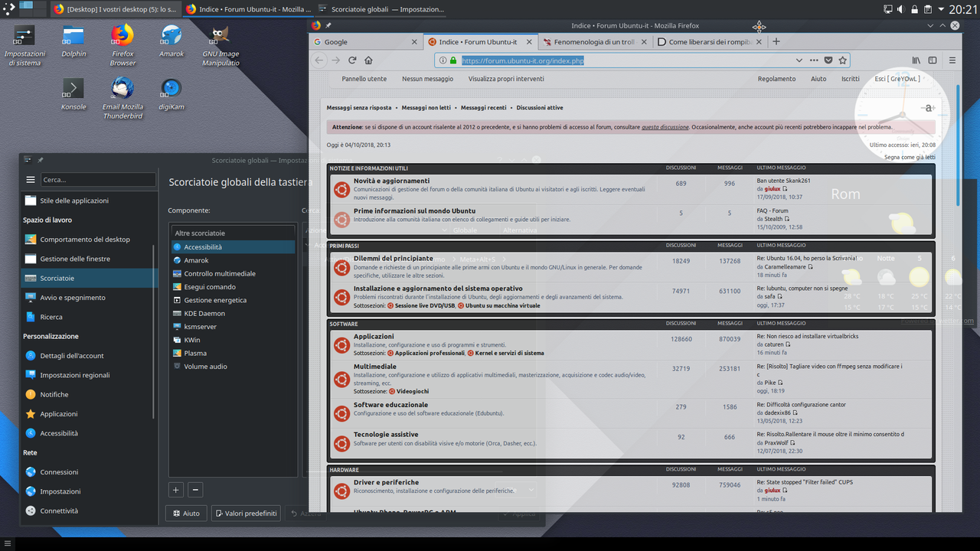Open Firefox library icon

(x=916, y=60)
